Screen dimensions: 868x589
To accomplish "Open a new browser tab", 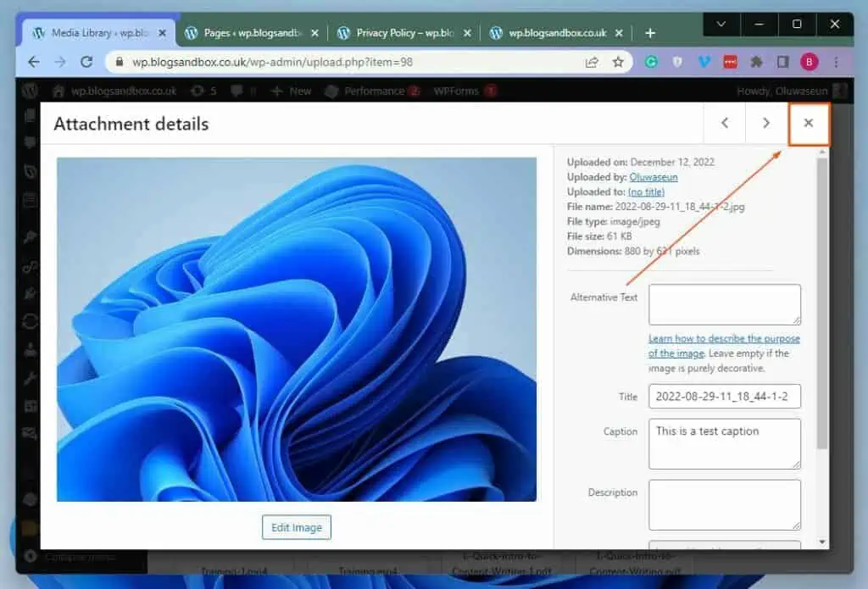I will pyautogui.click(x=650, y=33).
